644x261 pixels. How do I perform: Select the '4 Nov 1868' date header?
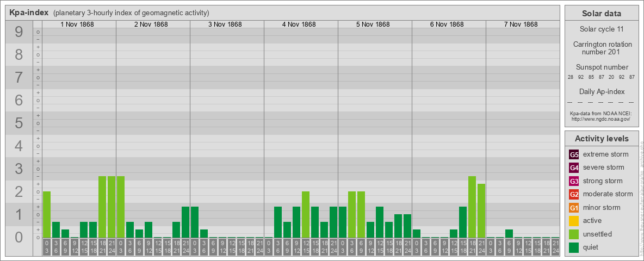coord(299,24)
